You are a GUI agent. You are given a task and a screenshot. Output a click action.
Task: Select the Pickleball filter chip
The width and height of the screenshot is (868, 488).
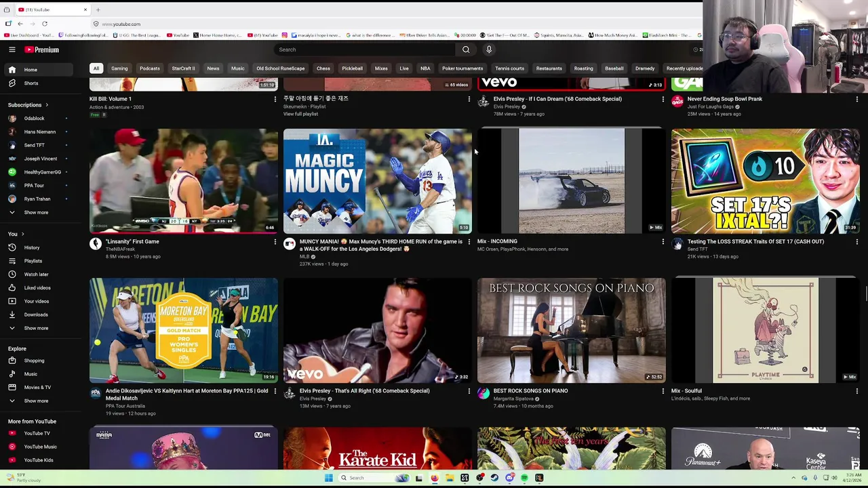pos(352,68)
